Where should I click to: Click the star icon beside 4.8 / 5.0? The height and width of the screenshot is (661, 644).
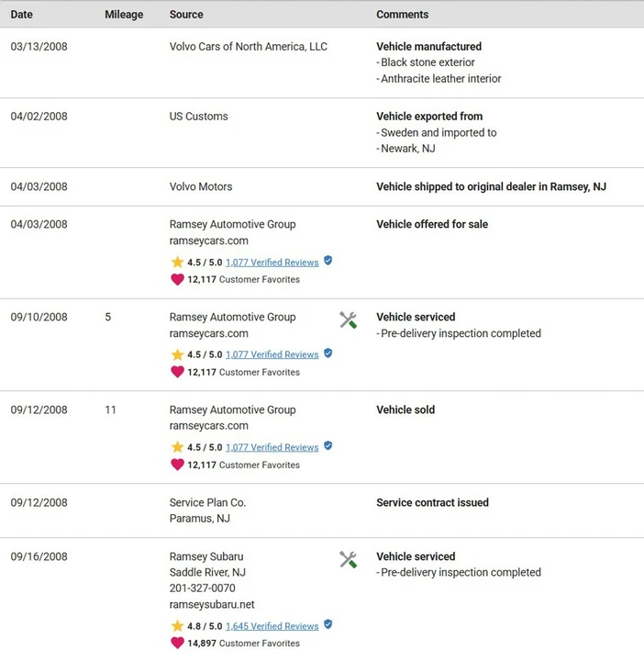[177, 626]
